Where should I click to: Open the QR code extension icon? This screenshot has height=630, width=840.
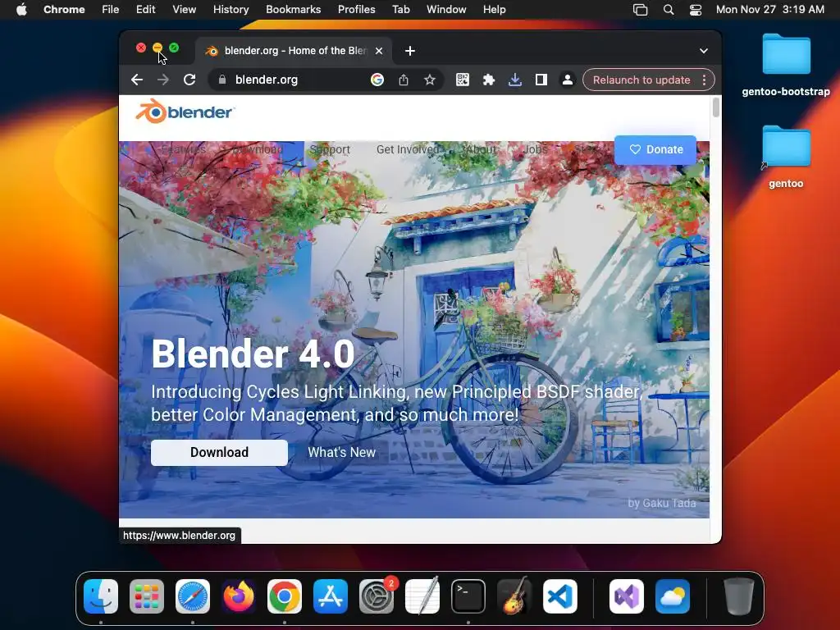click(463, 80)
